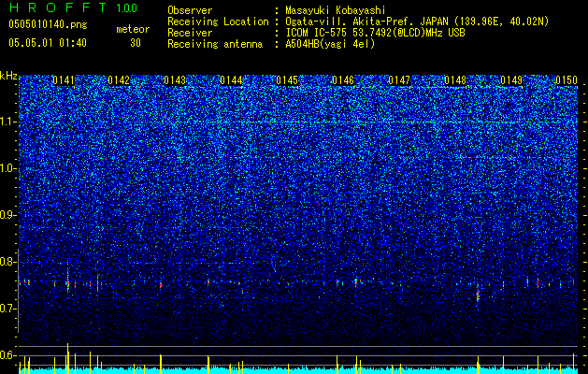The height and width of the screenshot is (374, 588).
Task: Click the 0147 time marker
Action: [x=399, y=80]
